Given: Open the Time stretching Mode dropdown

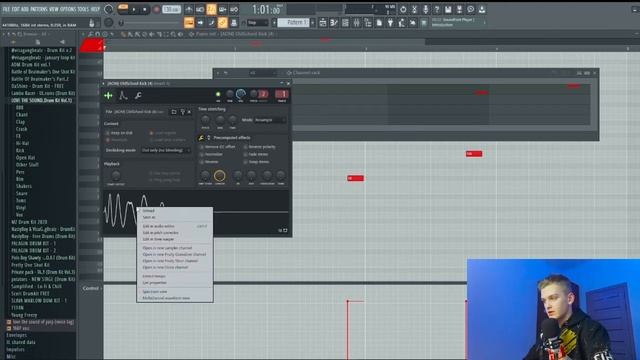Looking at the screenshot, I should tap(269, 120).
